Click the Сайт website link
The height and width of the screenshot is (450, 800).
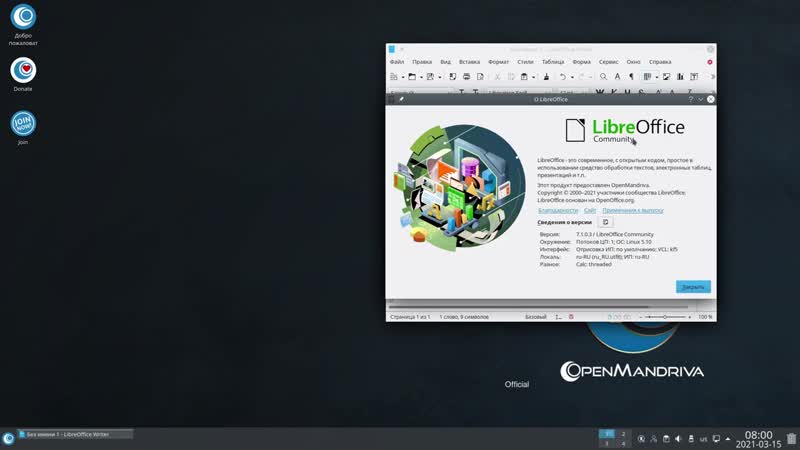pos(590,210)
